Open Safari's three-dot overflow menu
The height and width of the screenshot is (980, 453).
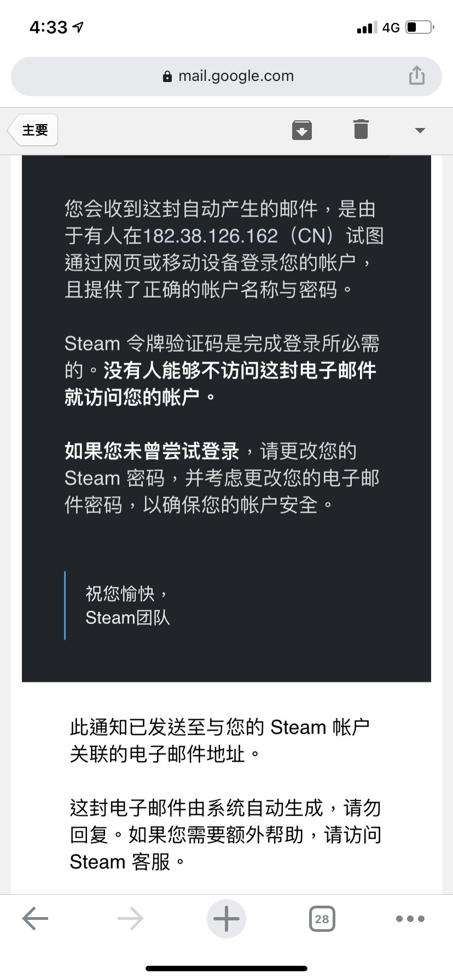point(410,919)
